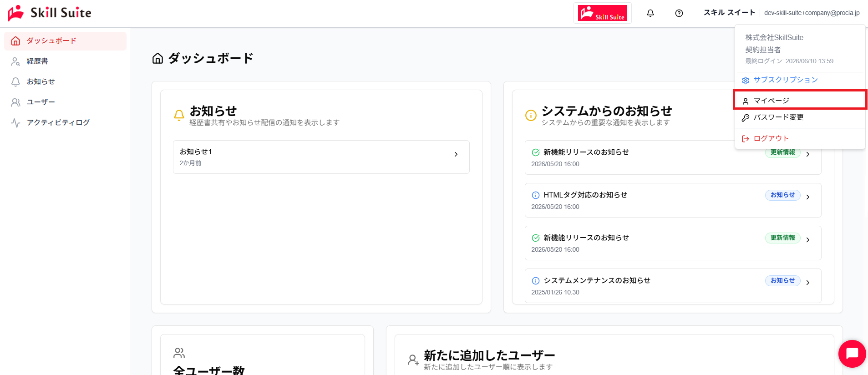The height and width of the screenshot is (375, 868).
Task: Click the key icon beside パスワード変更
Action: pos(746,118)
